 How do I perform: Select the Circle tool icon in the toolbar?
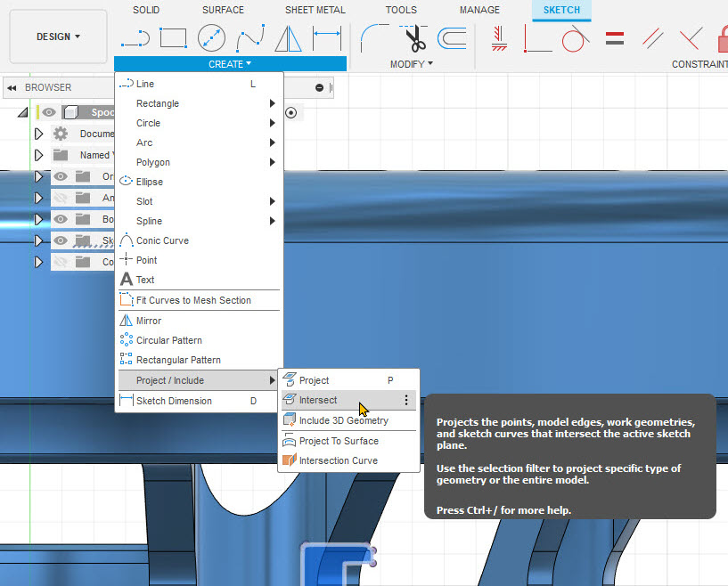pyautogui.click(x=210, y=38)
